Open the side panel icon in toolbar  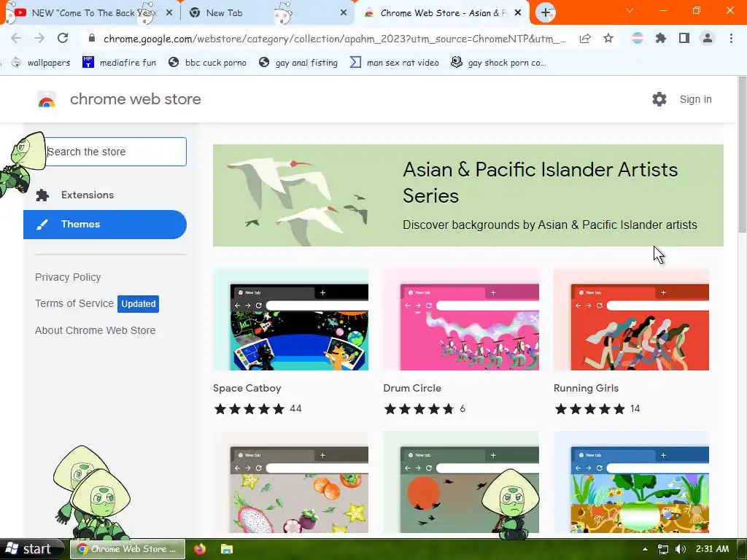pos(684,38)
